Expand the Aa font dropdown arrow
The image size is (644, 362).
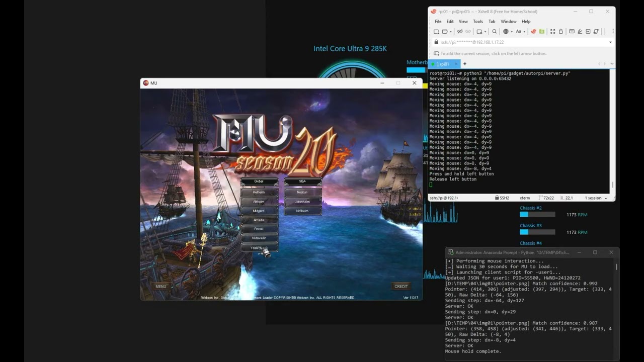(x=524, y=32)
